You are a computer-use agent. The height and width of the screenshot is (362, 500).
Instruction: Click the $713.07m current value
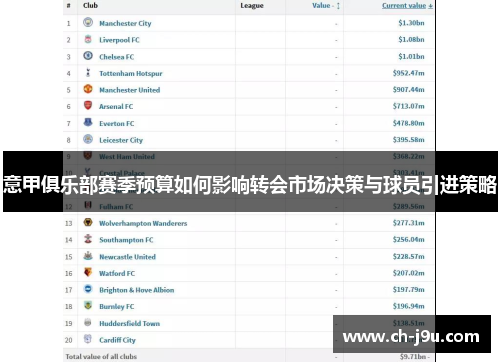point(409,106)
